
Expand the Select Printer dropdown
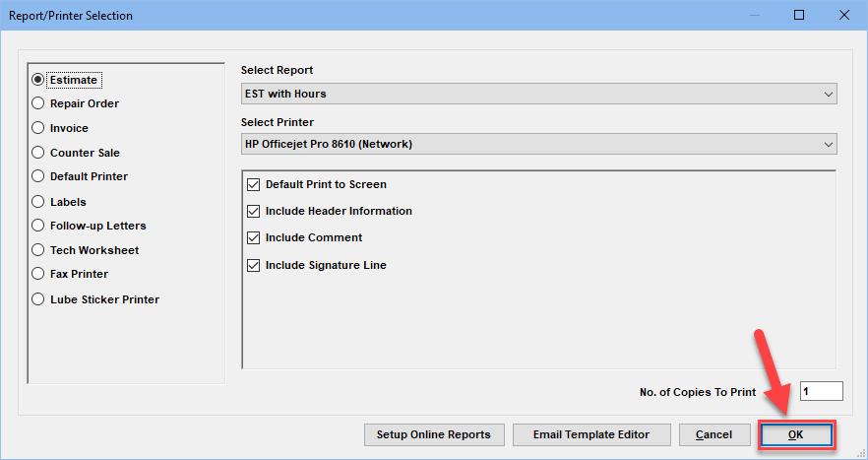tap(538, 144)
